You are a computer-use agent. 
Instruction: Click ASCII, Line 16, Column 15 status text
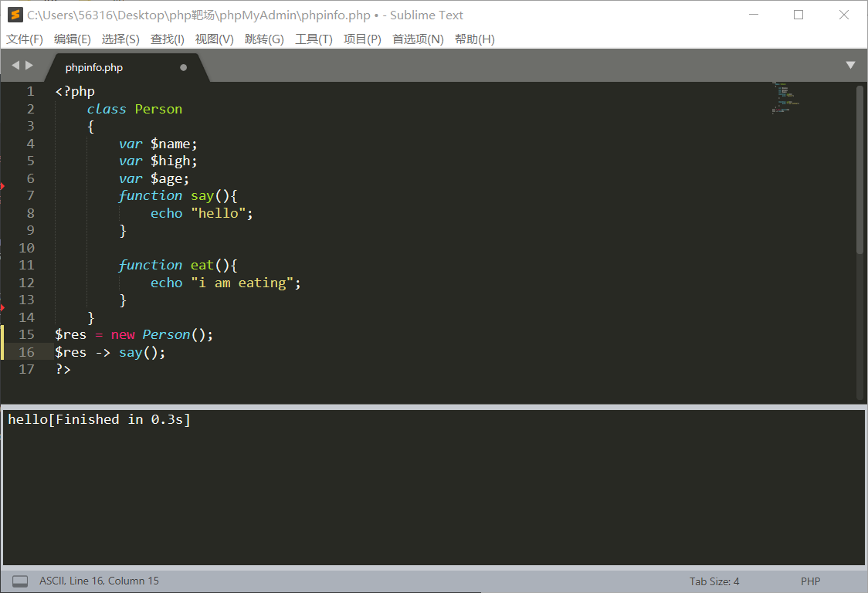coord(99,581)
